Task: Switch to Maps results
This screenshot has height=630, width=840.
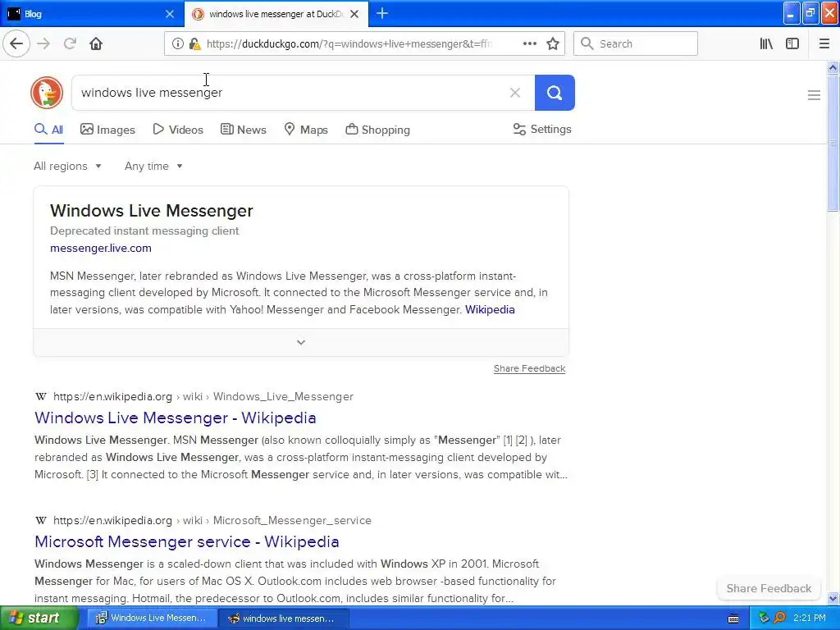Action: 306,130
